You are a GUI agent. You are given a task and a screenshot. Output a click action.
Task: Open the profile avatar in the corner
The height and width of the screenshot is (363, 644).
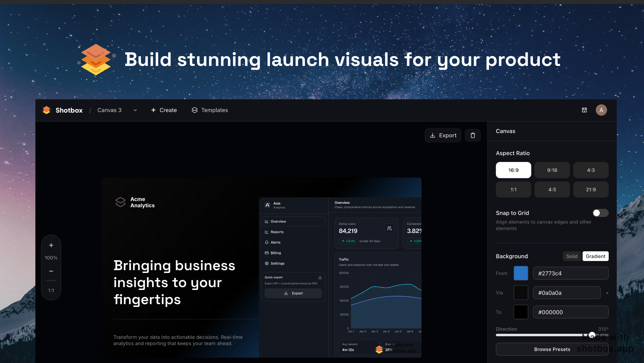click(x=601, y=110)
